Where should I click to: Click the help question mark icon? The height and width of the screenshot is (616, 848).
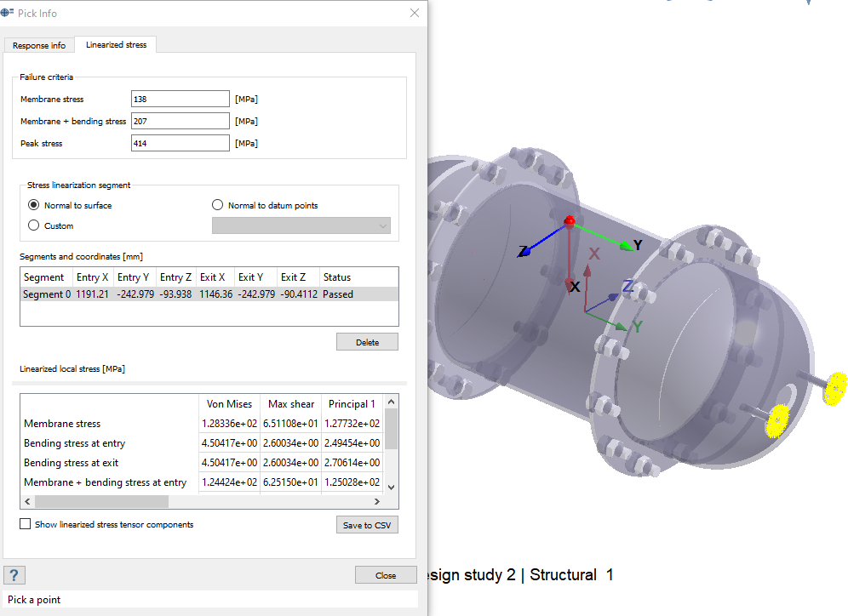click(x=14, y=574)
